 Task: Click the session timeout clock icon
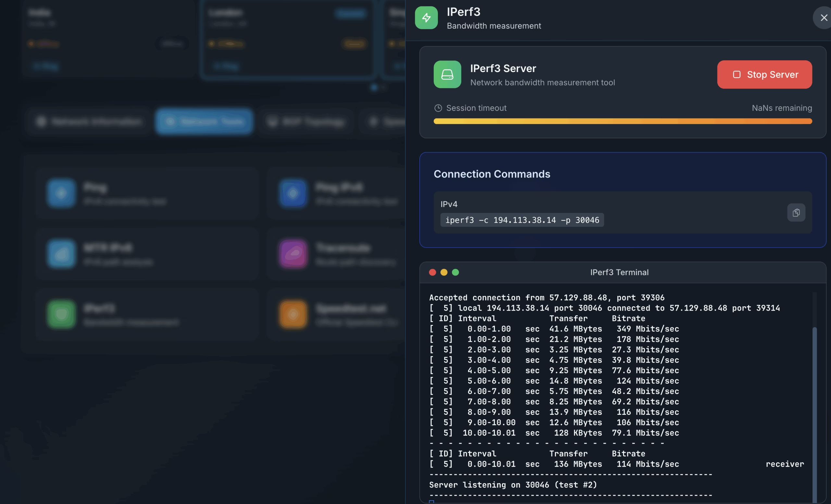point(438,108)
